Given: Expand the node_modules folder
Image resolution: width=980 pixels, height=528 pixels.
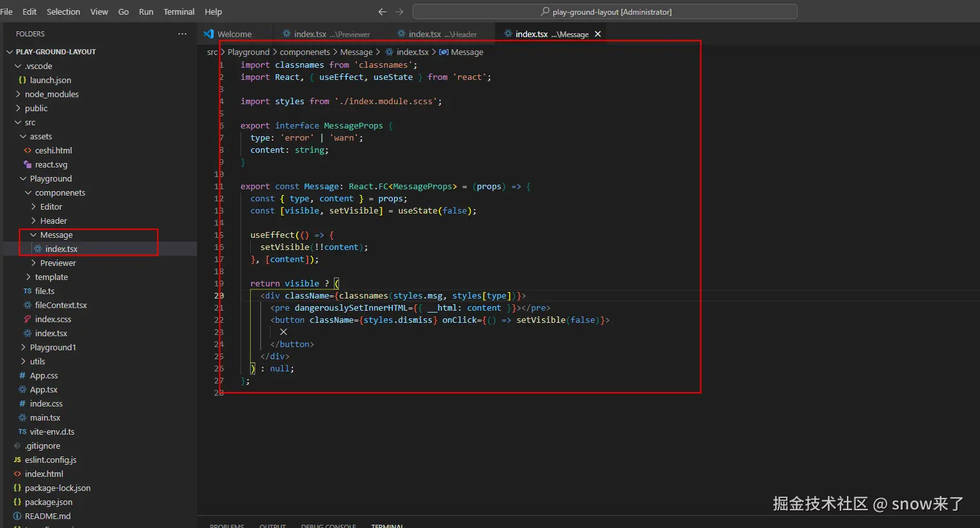Looking at the screenshot, I should pyautogui.click(x=18, y=94).
